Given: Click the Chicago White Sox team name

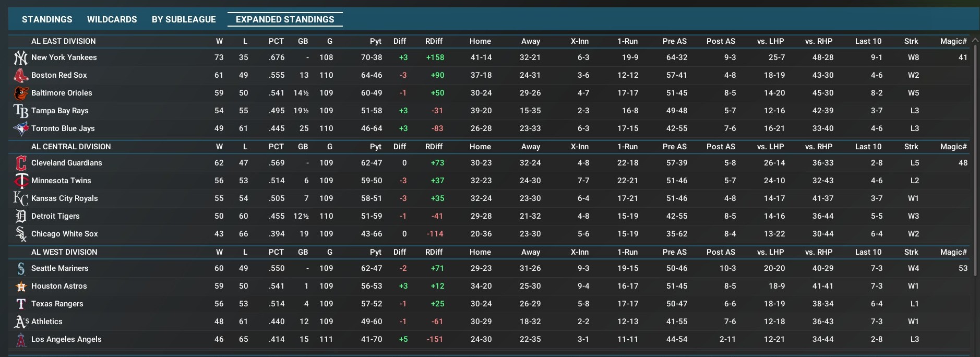Looking at the screenshot, I should [x=64, y=234].
